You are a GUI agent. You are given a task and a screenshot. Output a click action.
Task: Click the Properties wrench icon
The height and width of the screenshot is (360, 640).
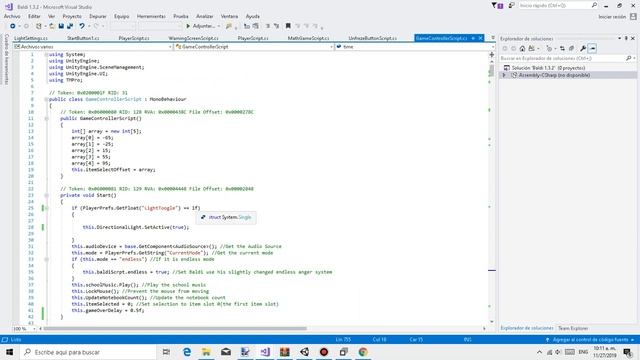583,49
